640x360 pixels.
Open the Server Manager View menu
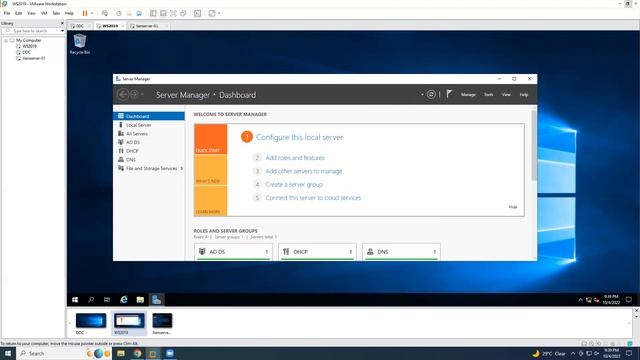506,95
